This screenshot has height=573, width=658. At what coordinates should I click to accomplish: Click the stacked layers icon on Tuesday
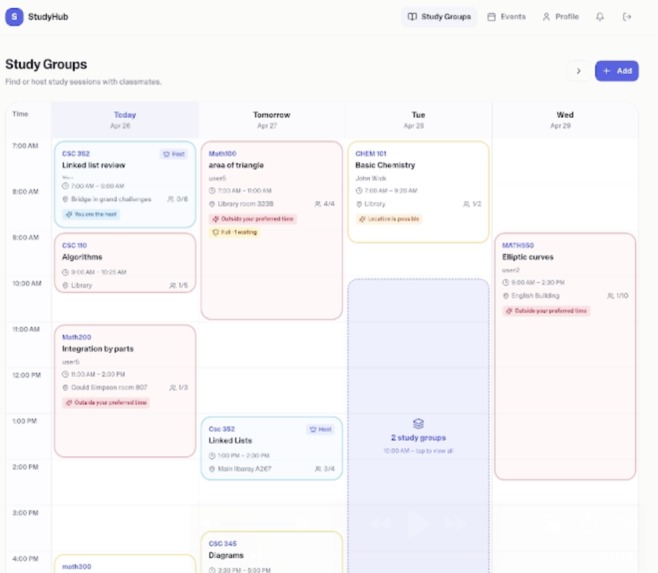click(x=418, y=424)
